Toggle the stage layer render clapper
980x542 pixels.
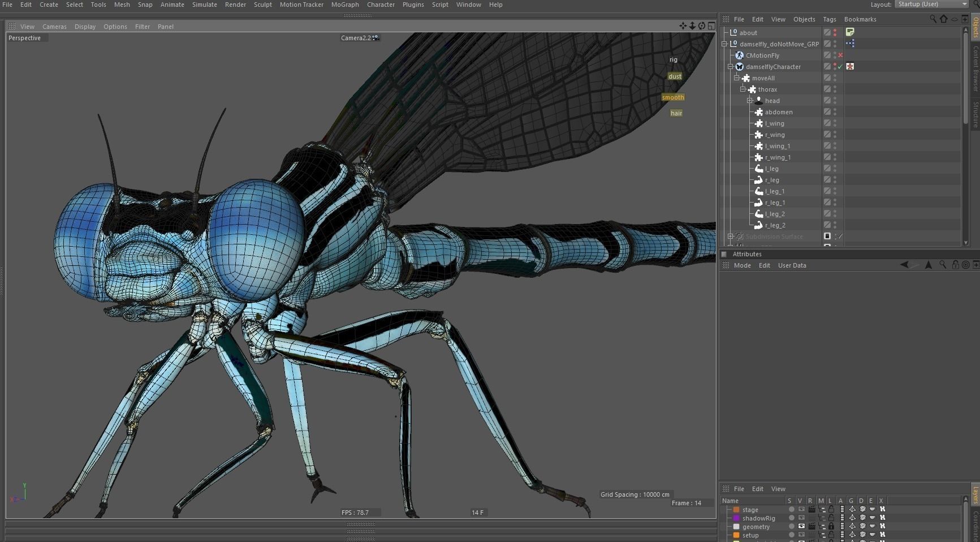(812, 509)
